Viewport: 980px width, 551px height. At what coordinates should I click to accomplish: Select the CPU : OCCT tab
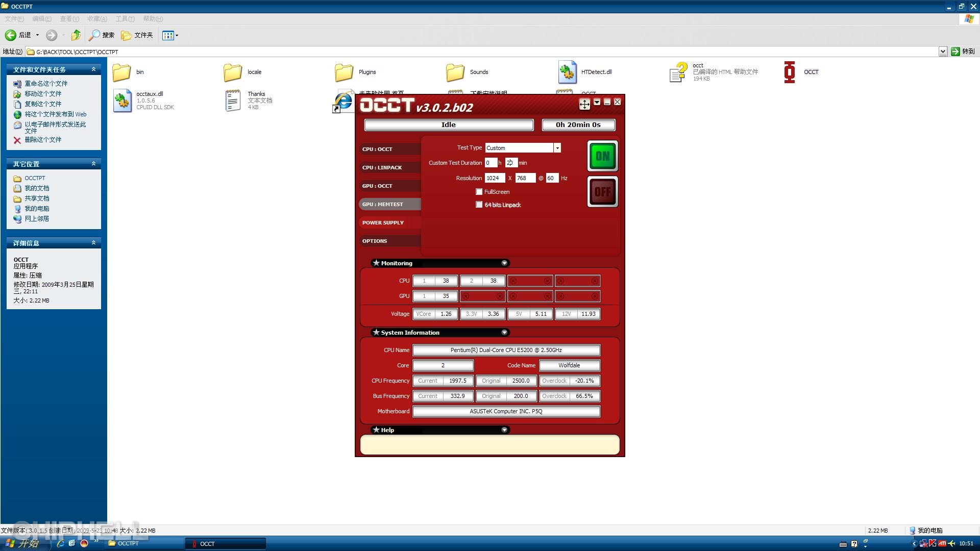390,149
